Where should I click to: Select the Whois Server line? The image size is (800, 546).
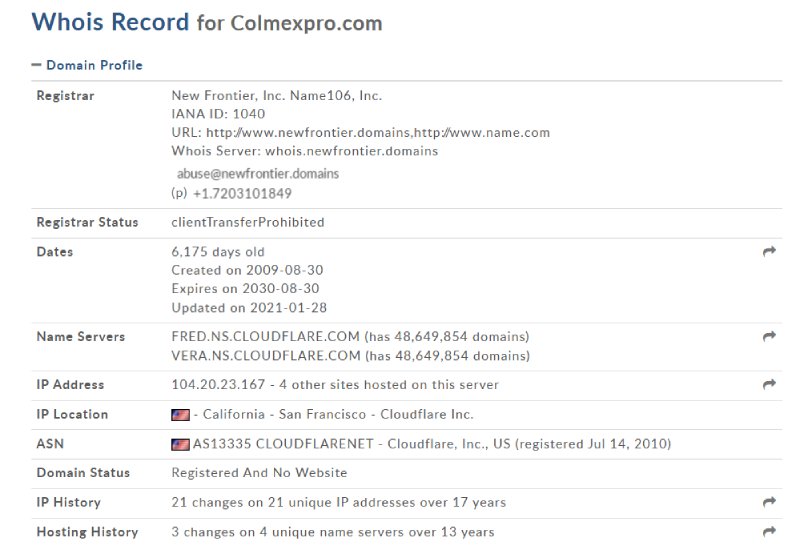[305, 151]
